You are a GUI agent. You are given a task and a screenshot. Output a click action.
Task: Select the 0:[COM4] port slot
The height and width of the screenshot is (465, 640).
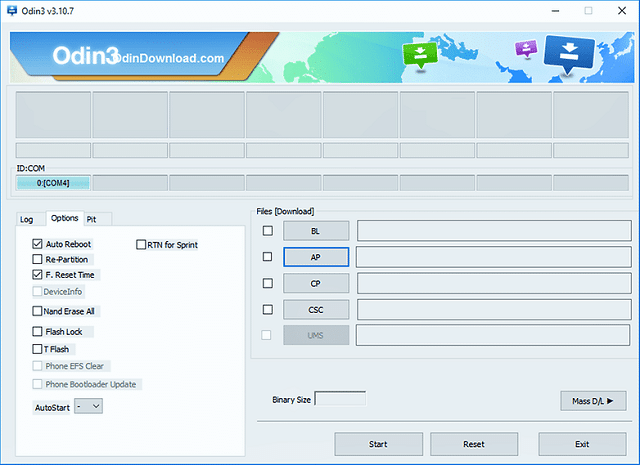tap(53, 183)
